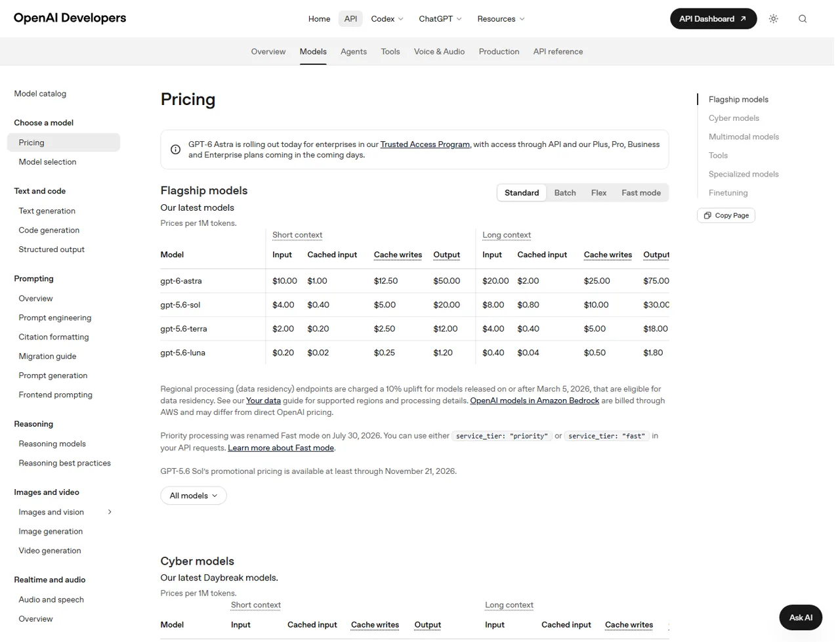Open the API Dashboard
840x642 pixels.
pos(713,19)
